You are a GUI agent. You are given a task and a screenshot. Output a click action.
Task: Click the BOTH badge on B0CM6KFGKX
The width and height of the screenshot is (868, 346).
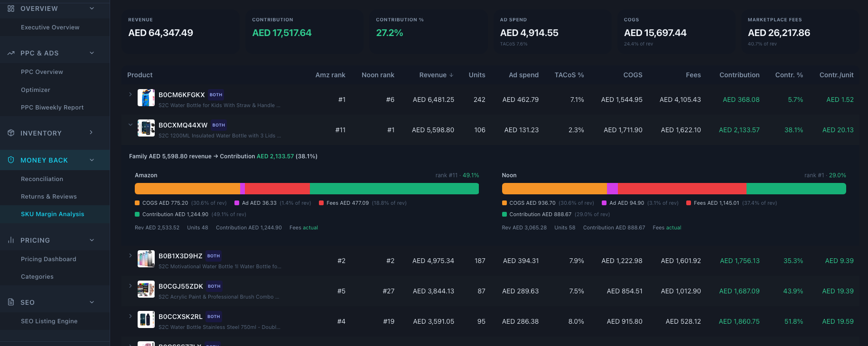tap(216, 95)
